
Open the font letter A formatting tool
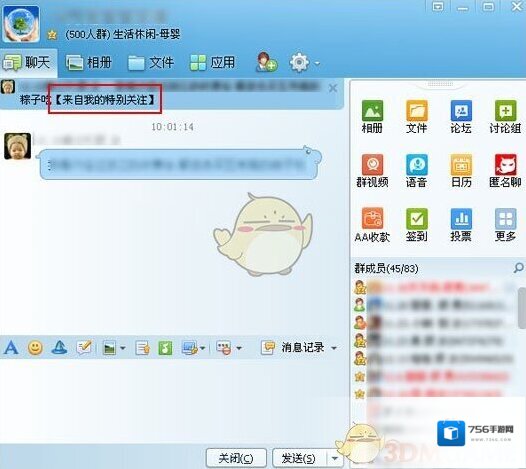(x=11, y=348)
